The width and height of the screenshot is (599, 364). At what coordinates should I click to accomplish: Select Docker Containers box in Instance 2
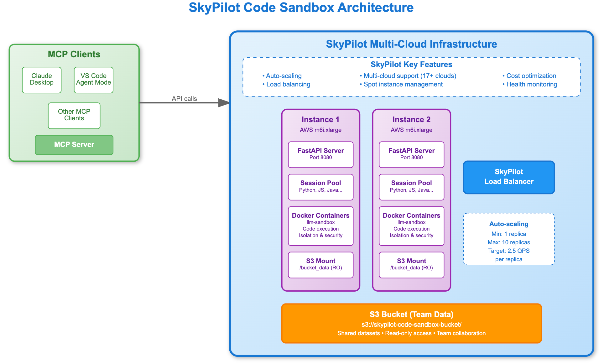point(411,226)
